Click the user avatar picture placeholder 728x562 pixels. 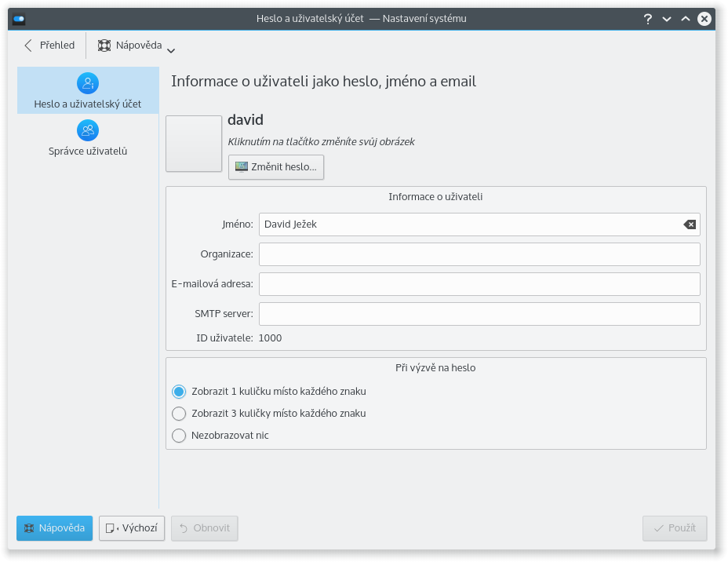click(194, 144)
